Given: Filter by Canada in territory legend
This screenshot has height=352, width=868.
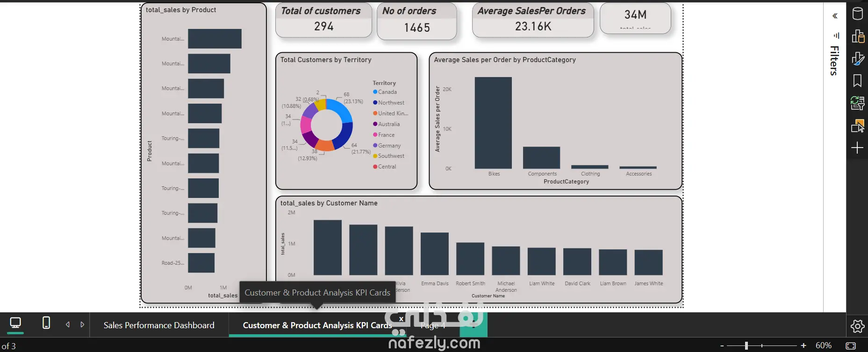Looking at the screenshot, I should (385, 92).
